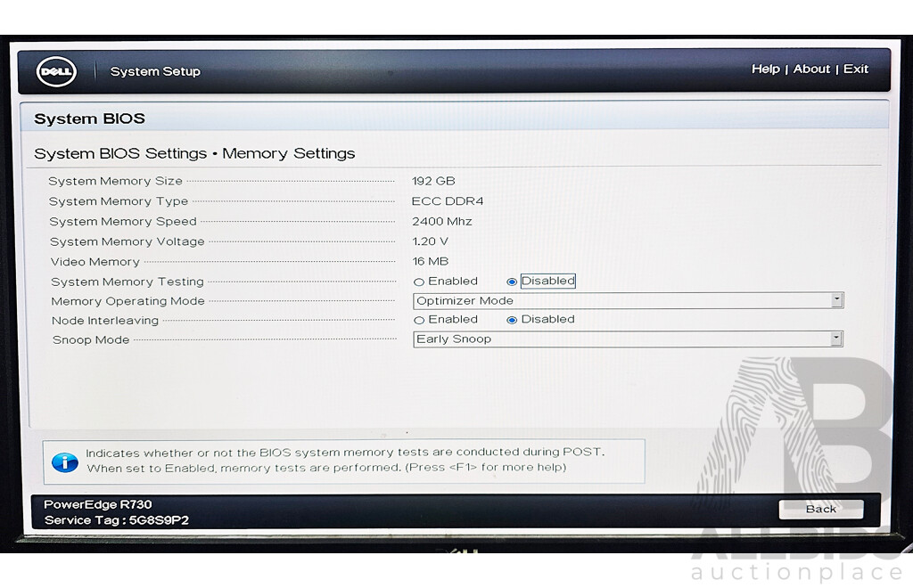Click System Memory Type label
Image resolution: width=913 pixels, height=588 pixels.
(x=119, y=201)
